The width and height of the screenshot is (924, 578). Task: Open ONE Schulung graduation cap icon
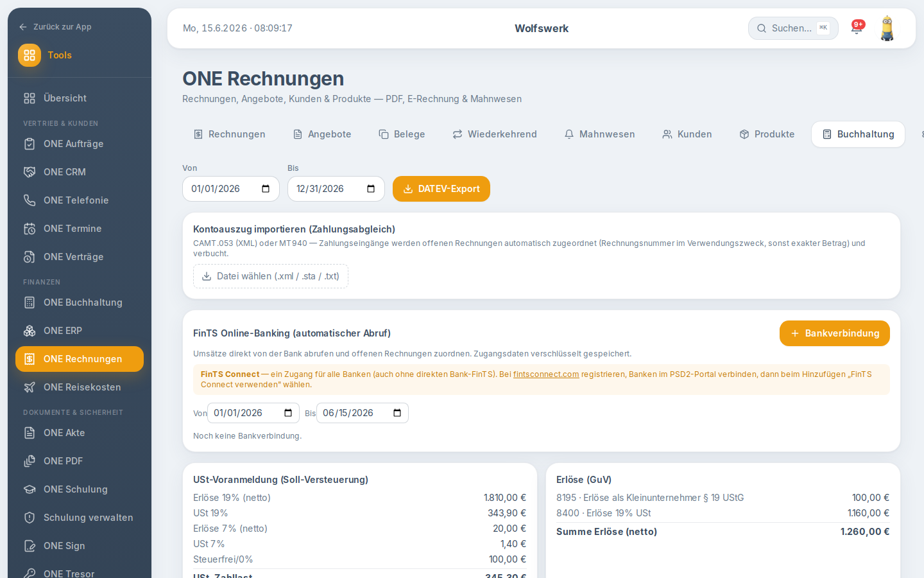point(30,489)
